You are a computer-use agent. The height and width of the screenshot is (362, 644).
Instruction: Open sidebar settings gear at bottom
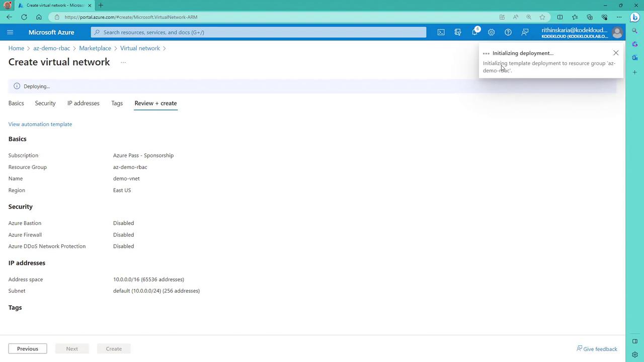point(635,354)
